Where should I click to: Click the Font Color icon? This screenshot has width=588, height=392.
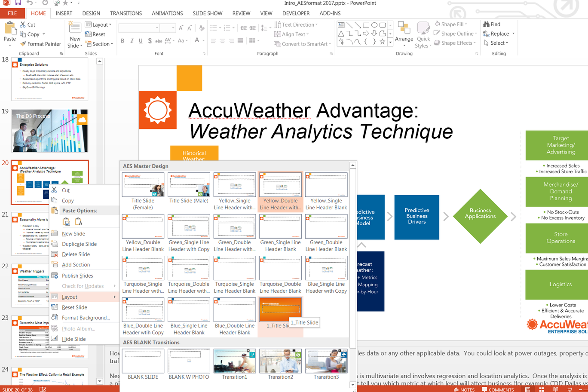[x=197, y=41]
